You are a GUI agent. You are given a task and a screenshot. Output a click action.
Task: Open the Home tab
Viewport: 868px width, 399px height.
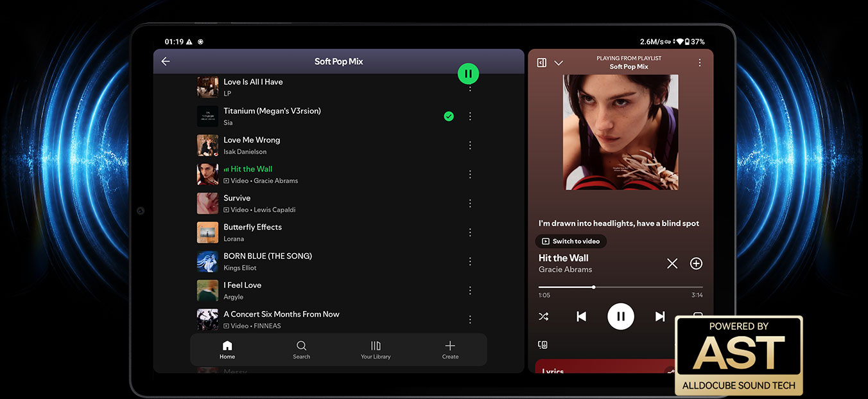point(227,350)
